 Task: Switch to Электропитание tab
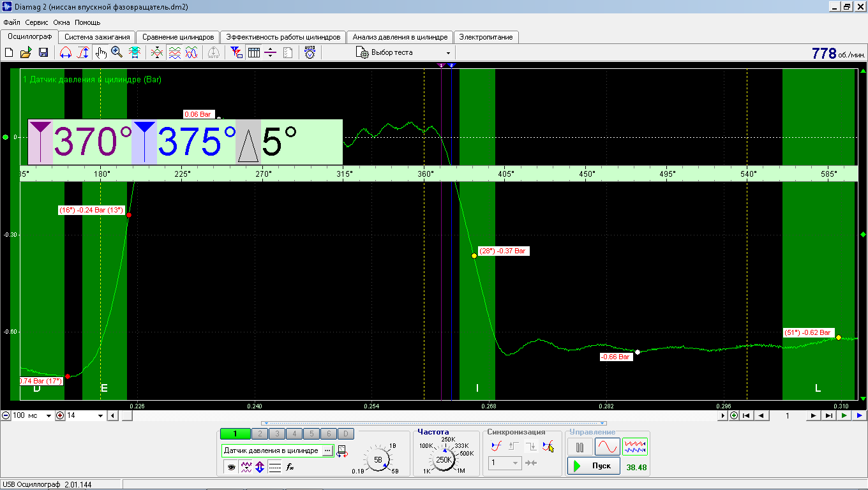(x=486, y=37)
